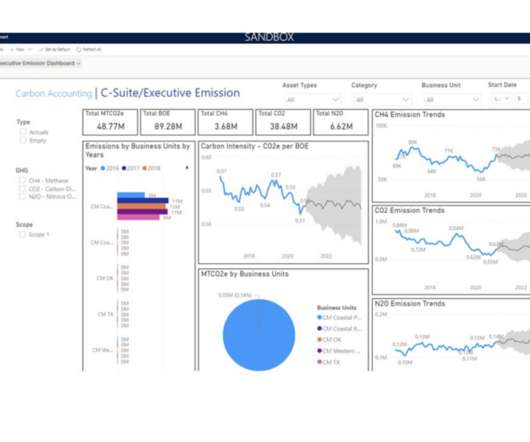530x442 pixels.
Task: Click the CM TX row label in bar chart
Action: pyautogui.click(x=105, y=314)
